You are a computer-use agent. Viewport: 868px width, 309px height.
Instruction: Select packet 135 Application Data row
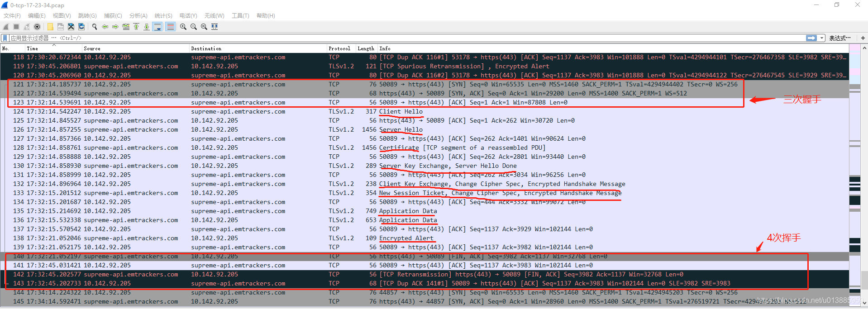[424, 211]
